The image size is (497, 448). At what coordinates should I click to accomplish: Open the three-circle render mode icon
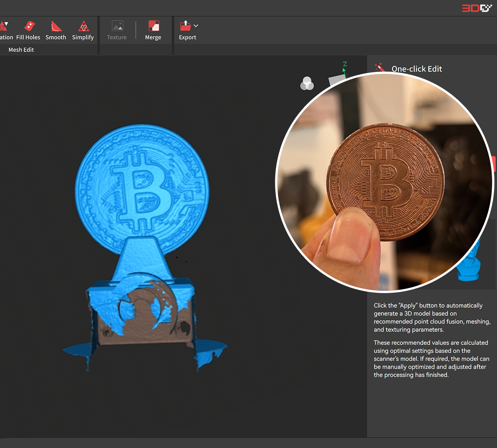pyautogui.click(x=307, y=84)
